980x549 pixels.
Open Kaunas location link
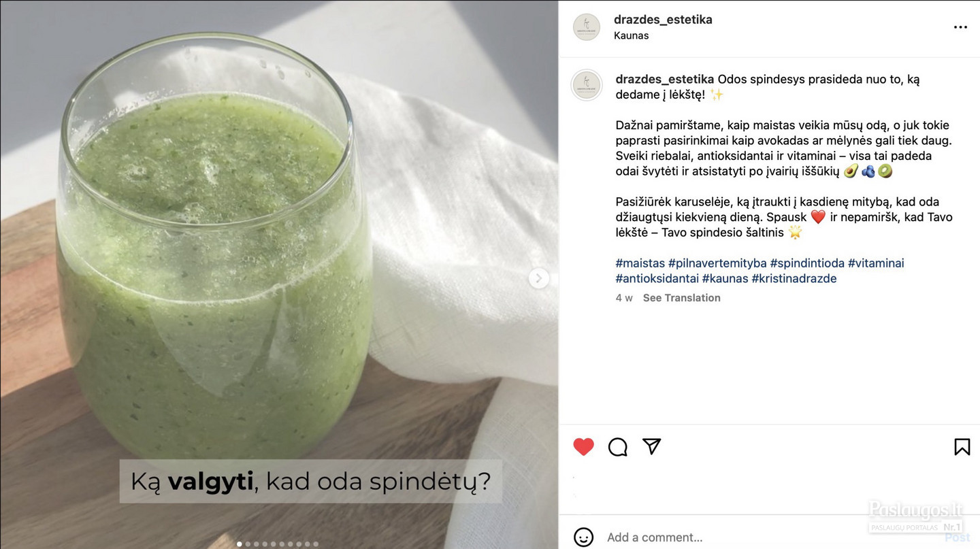click(x=631, y=35)
